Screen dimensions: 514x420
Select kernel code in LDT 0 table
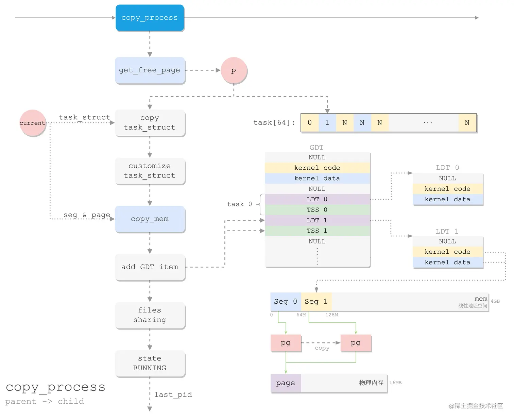pyautogui.click(x=448, y=189)
